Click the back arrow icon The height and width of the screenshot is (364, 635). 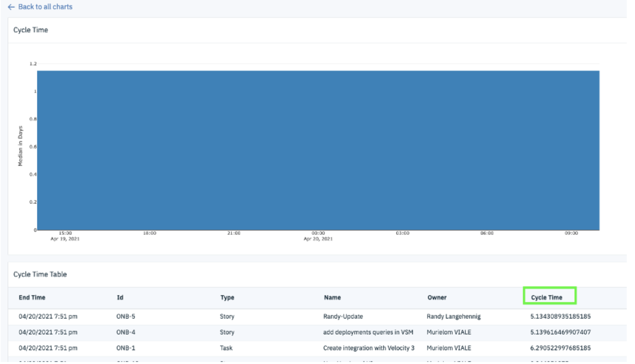click(x=11, y=7)
